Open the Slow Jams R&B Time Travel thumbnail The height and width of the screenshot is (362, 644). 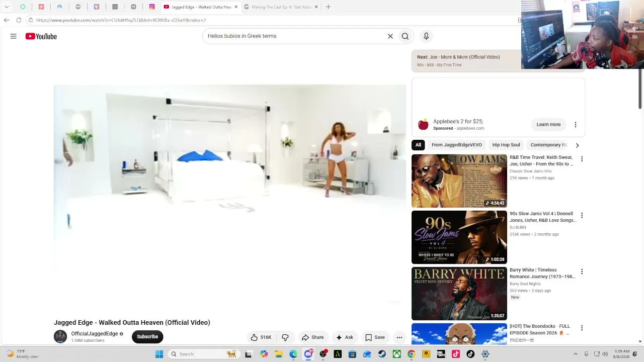(459, 181)
